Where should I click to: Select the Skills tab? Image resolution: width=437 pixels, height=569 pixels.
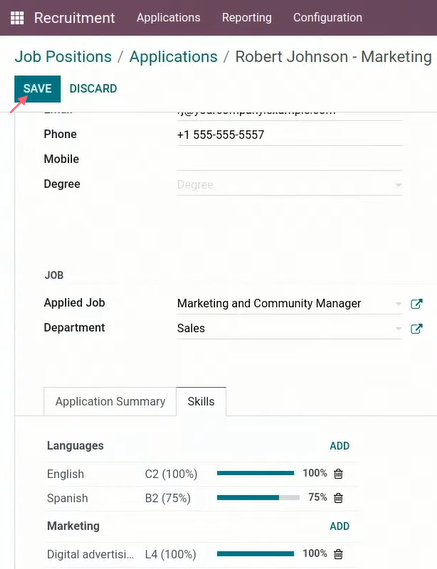201,401
